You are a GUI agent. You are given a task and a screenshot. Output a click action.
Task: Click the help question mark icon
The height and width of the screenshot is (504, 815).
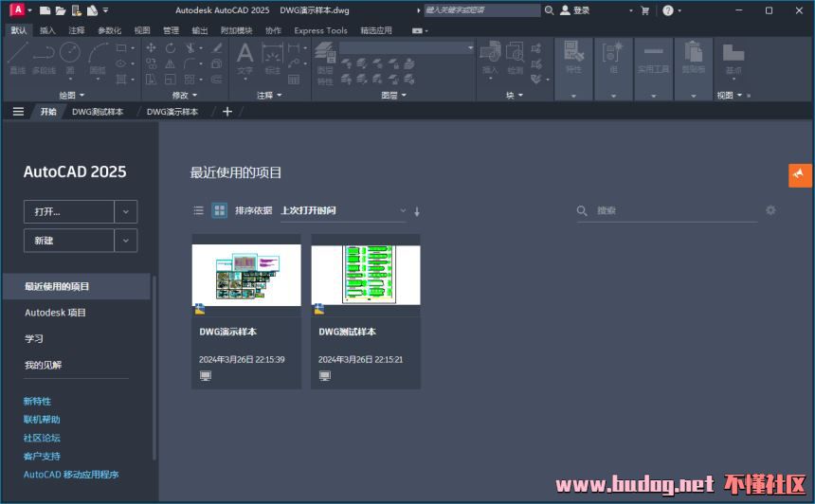667,10
